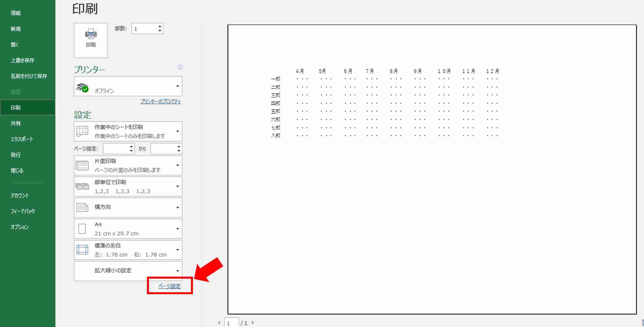Go to the previous page arrow in preview
The image size is (644, 327).
pos(219,322)
